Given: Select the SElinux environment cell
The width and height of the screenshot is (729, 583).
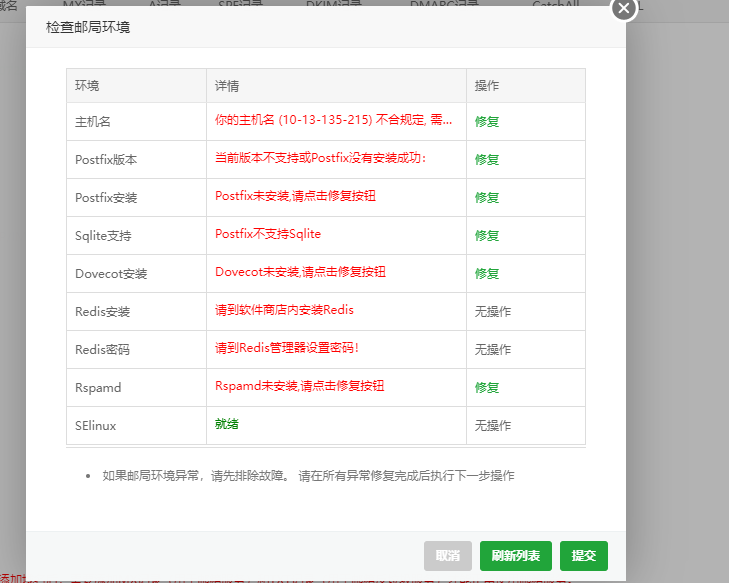Looking at the screenshot, I should tap(136, 426).
